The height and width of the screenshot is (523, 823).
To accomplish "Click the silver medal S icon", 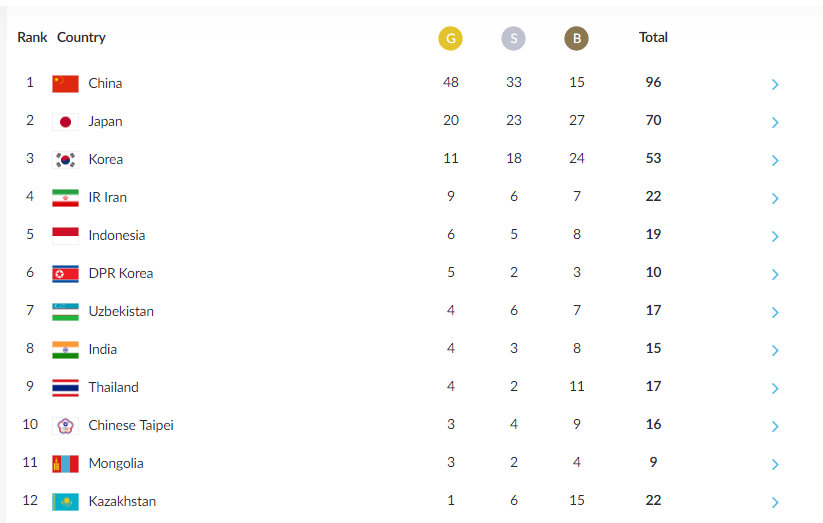I will click(x=513, y=39).
